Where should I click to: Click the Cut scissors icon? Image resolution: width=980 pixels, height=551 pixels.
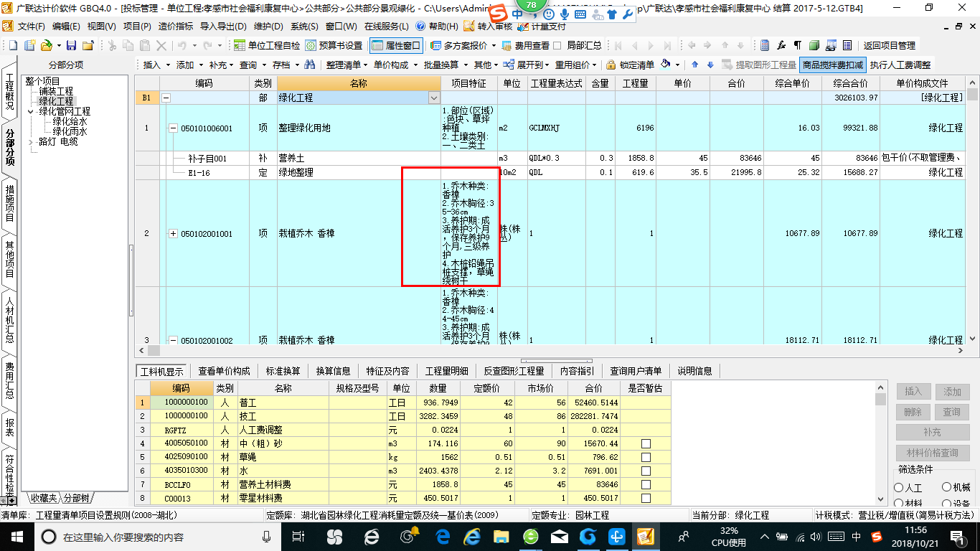pos(111,45)
